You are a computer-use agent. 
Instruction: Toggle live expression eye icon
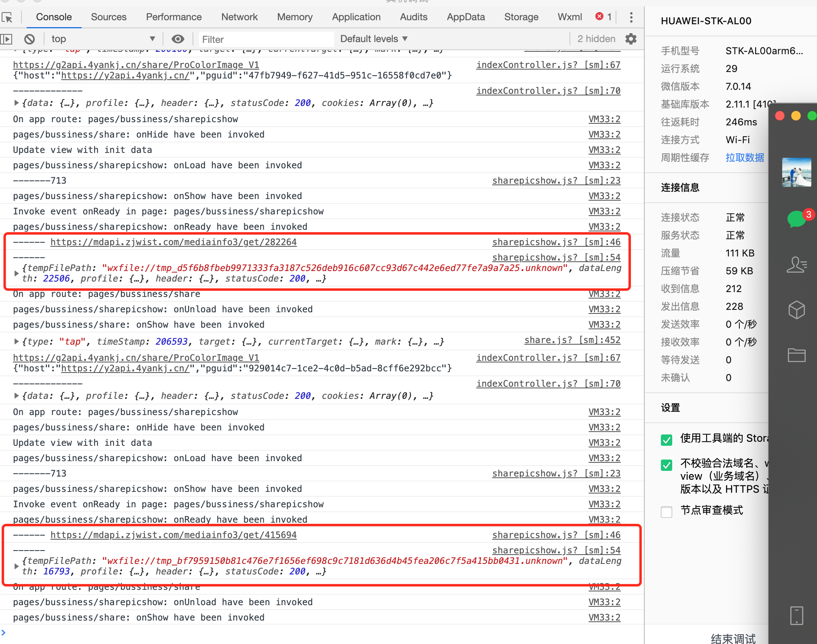point(178,39)
